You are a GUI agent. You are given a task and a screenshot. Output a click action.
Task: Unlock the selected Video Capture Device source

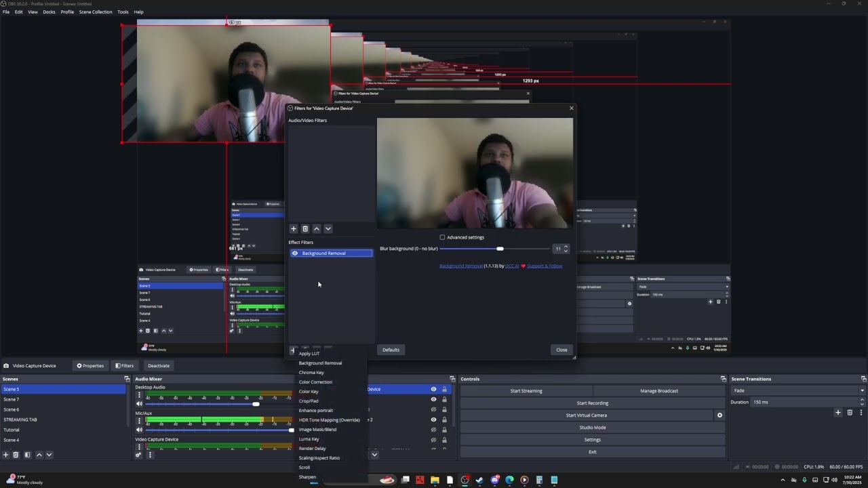(444, 389)
